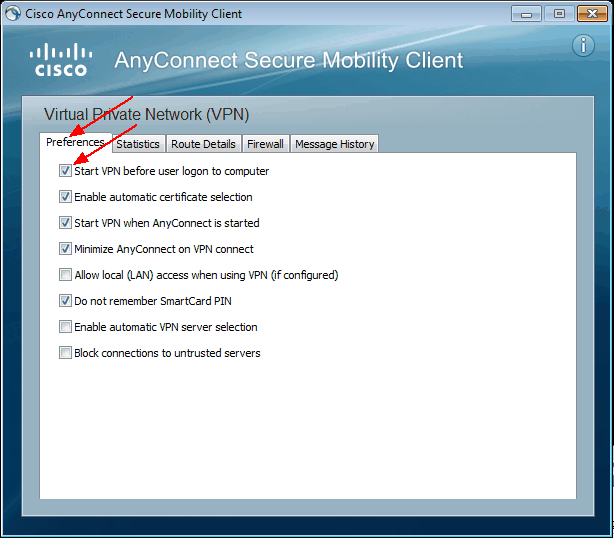The image size is (614, 538).
Task: Enable automatic VPN server selection
Action: tap(65, 327)
